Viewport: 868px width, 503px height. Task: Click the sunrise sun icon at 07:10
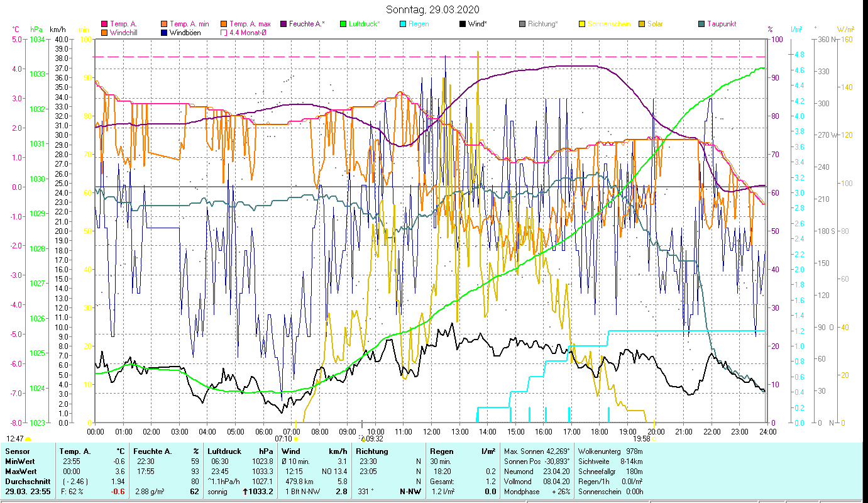coord(296,439)
